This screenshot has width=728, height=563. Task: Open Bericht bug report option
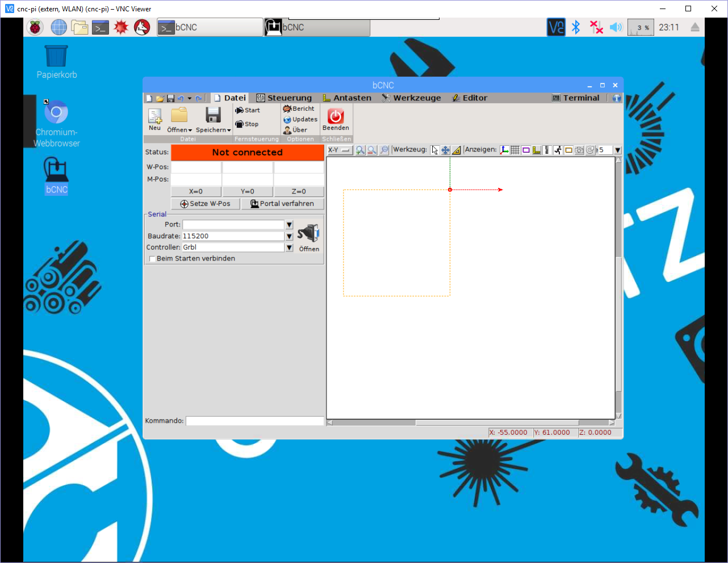point(299,108)
